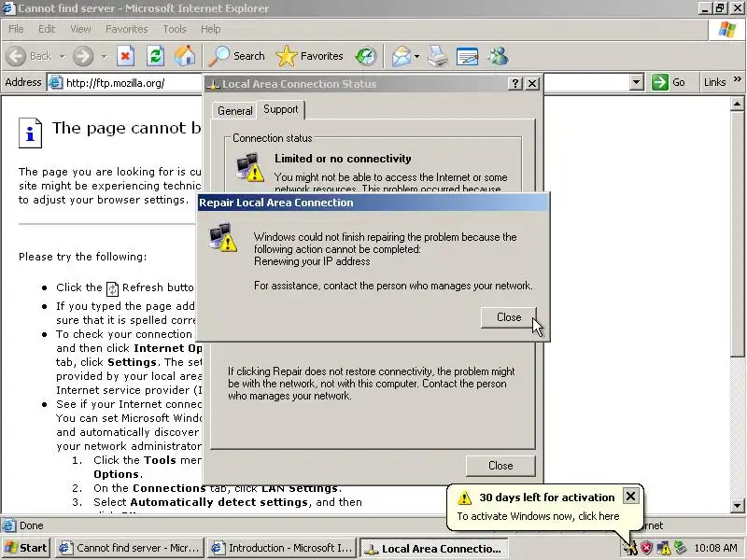Expand the Links toolbar chevron
747x560 pixels.
point(738,79)
